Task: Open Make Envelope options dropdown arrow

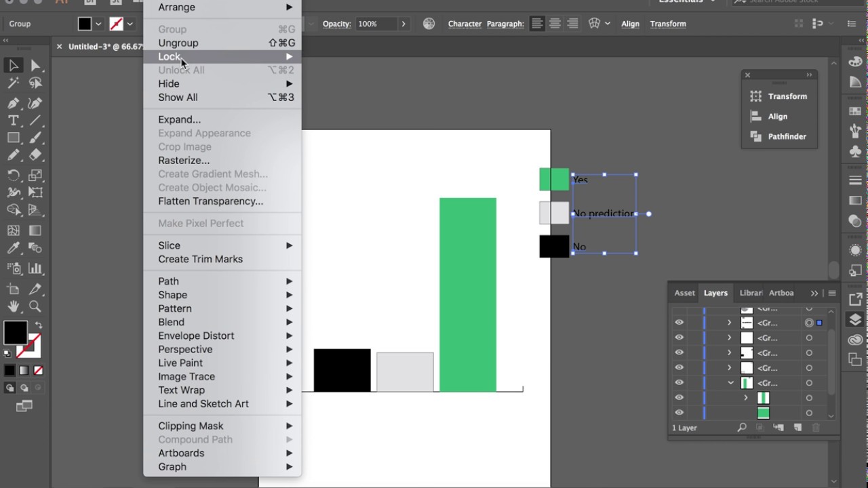Action: (607, 24)
